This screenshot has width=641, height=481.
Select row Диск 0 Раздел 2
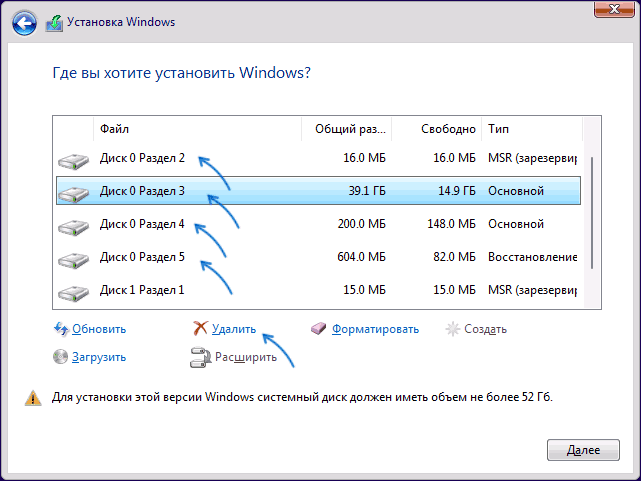pyautogui.click(x=318, y=158)
